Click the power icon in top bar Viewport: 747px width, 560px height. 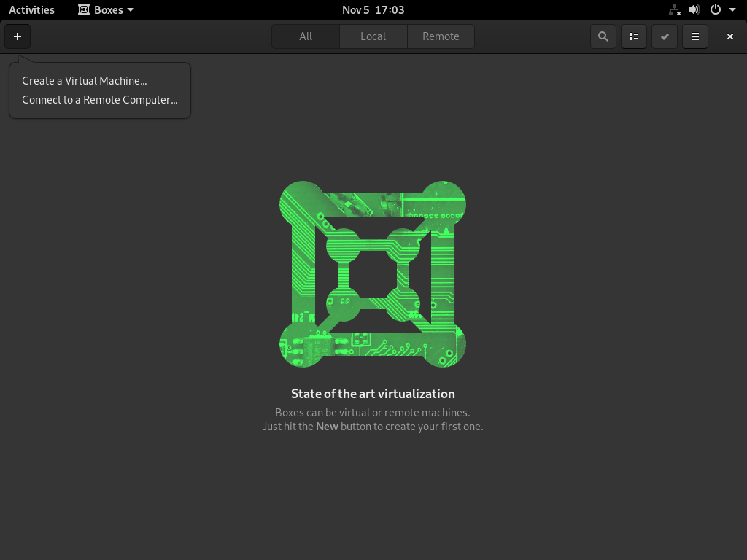click(x=715, y=10)
